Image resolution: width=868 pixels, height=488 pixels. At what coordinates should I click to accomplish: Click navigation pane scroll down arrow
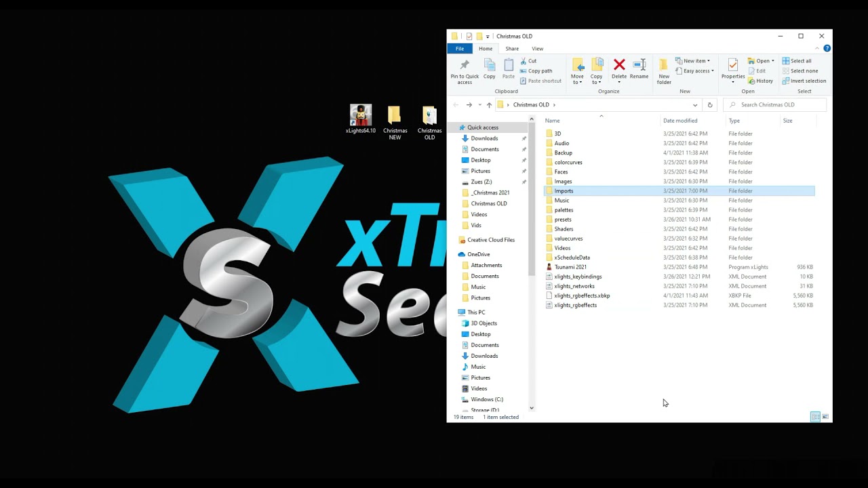pos(532,408)
